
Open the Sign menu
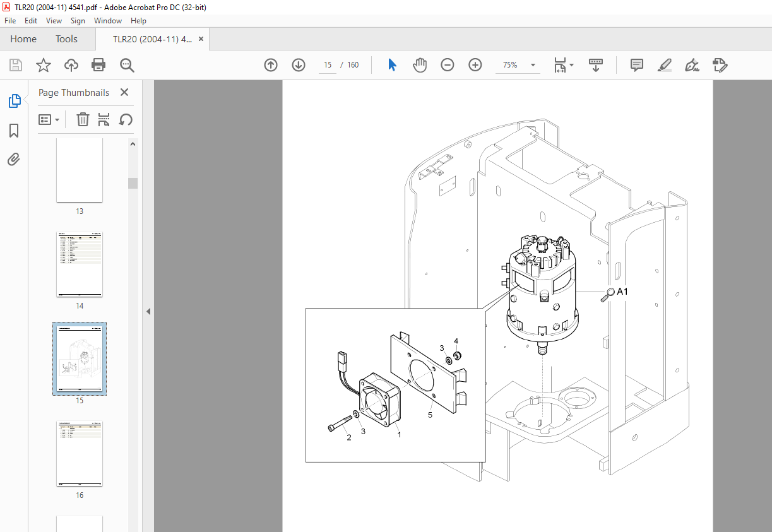(x=78, y=21)
